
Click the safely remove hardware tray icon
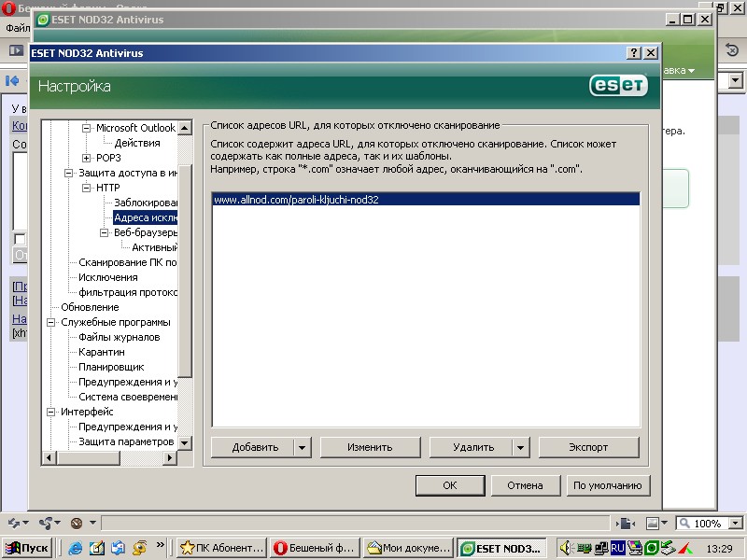pos(668,548)
